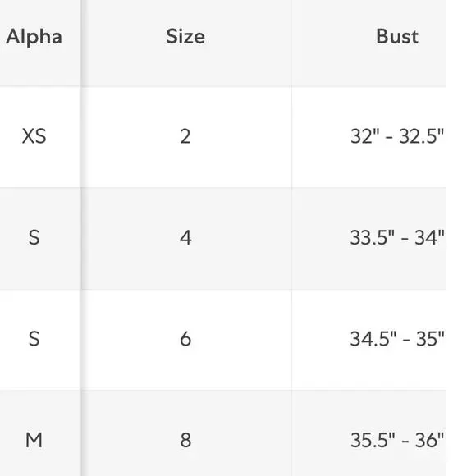Select the size 4 cell
476x476 pixels.
click(185, 237)
